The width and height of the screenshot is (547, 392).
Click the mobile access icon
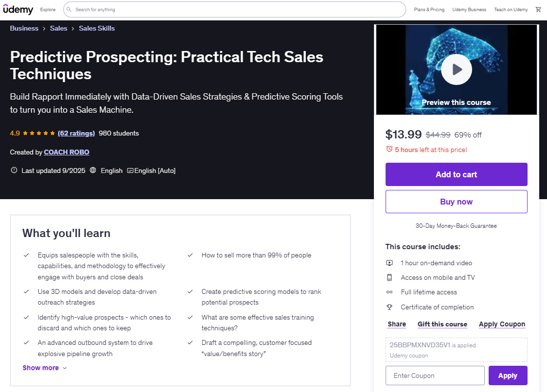[389, 277]
